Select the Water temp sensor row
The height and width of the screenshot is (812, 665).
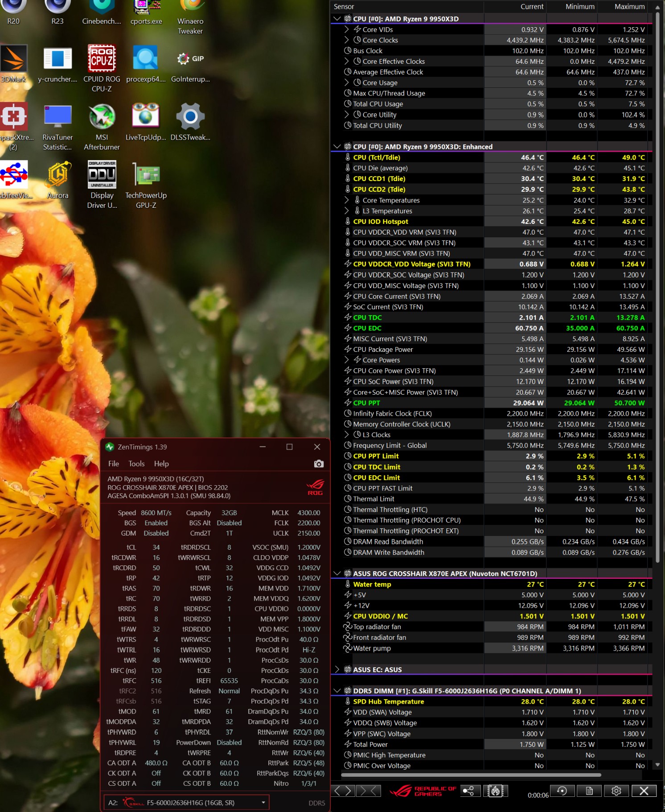coord(492,584)
